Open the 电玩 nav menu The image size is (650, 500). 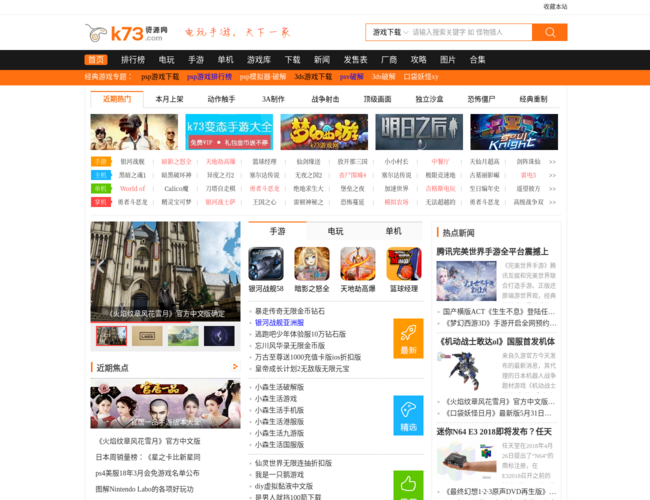[166, 60]
